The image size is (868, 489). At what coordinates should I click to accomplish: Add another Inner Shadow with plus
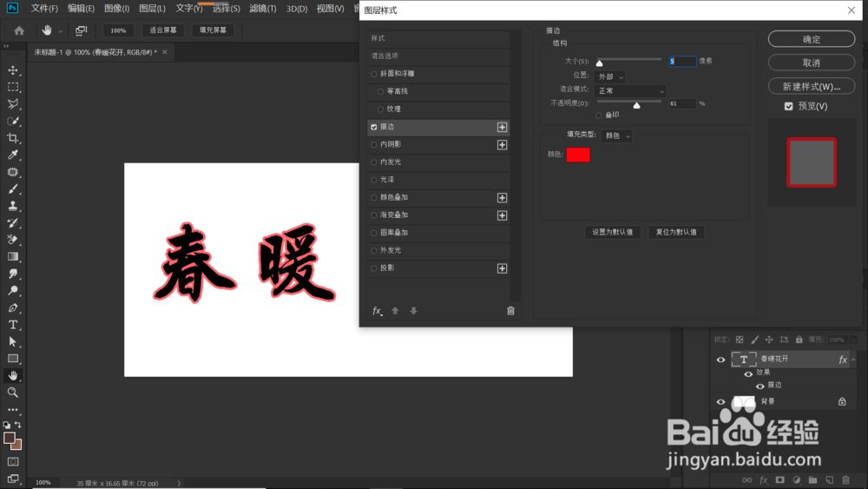pyautogui.click(x=502, y=145)
